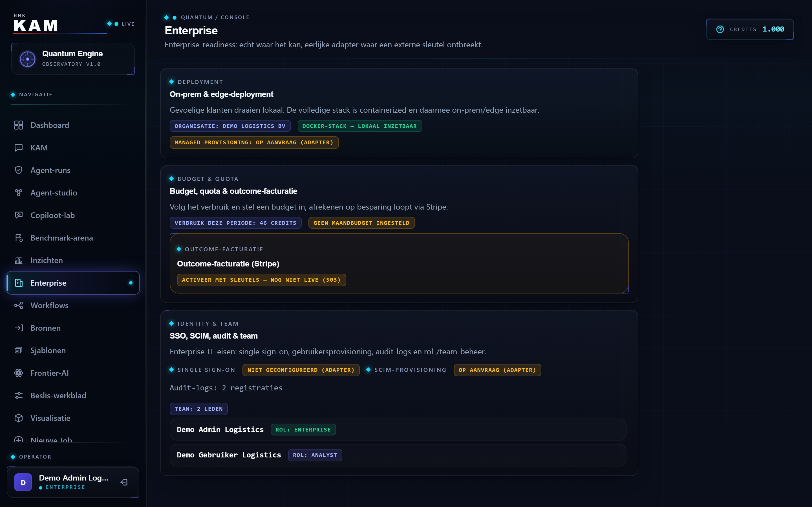Open Agent-studio node icon
The height and width of the screenshot is (507, 812).
click(x=18, y=192)
